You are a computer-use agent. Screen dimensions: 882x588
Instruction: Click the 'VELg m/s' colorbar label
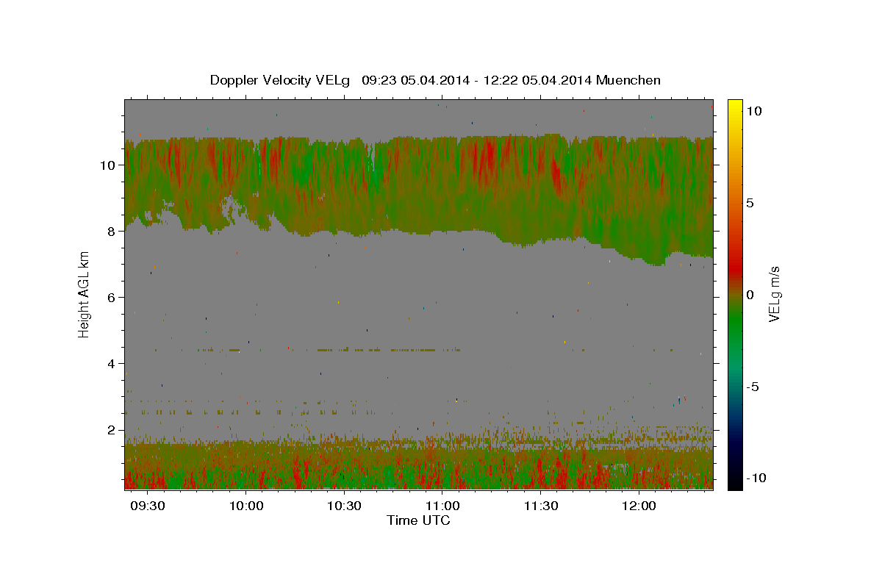point(774,295)
